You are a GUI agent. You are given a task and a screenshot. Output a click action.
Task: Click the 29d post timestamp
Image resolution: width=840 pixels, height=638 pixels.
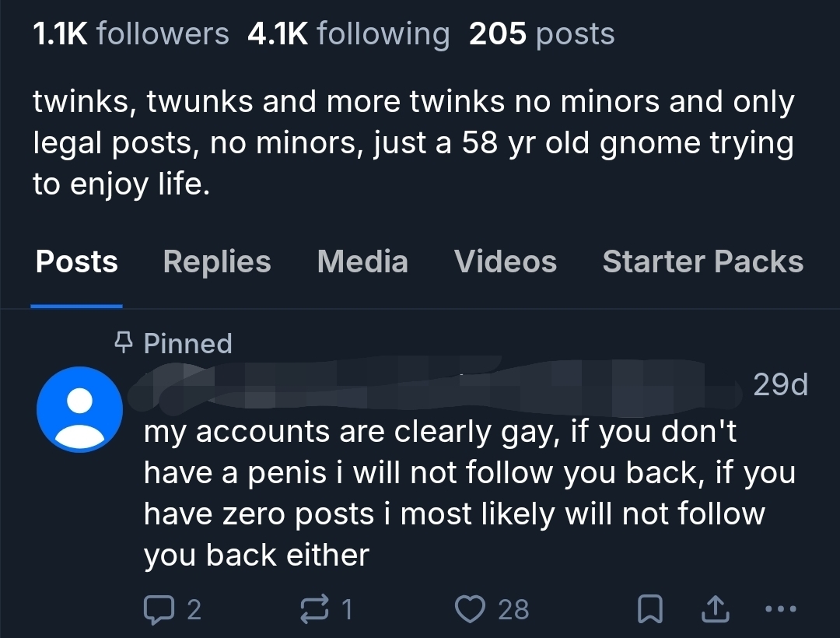tap(780, 384)
